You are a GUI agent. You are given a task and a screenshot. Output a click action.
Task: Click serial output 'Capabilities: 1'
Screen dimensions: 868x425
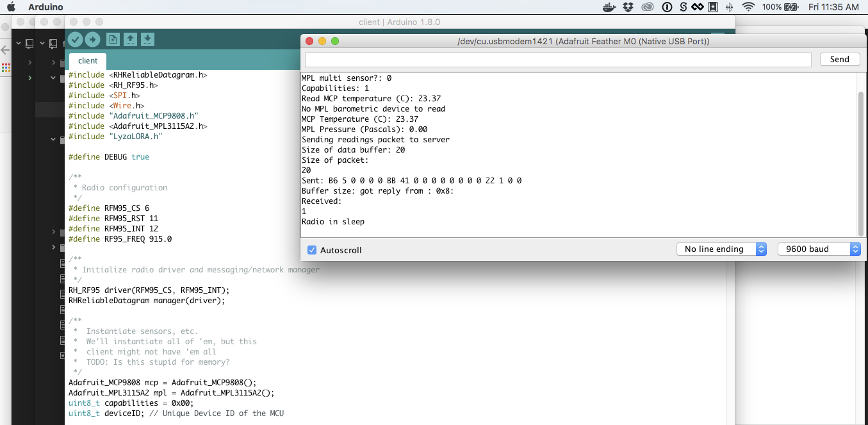point(335,88)
